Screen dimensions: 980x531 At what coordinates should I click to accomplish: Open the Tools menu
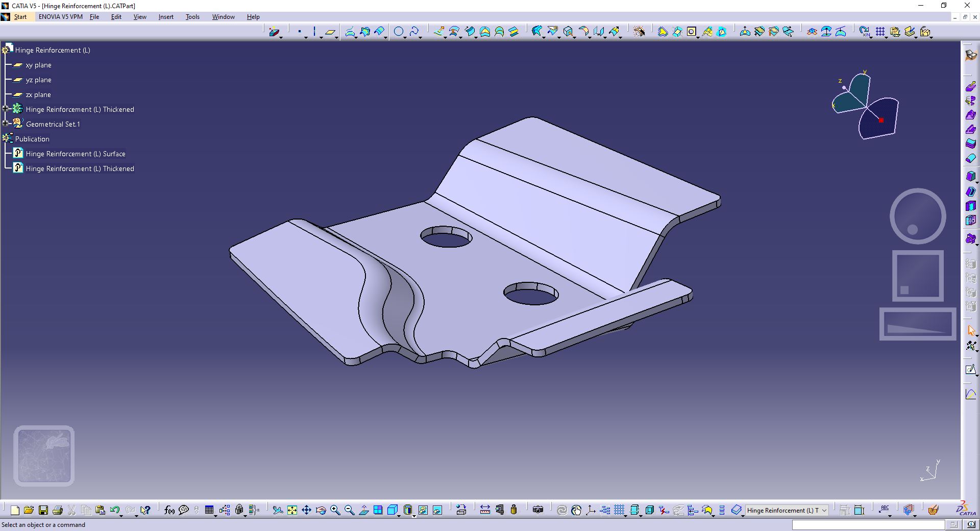pyautogui.click(x=192, y=17)
